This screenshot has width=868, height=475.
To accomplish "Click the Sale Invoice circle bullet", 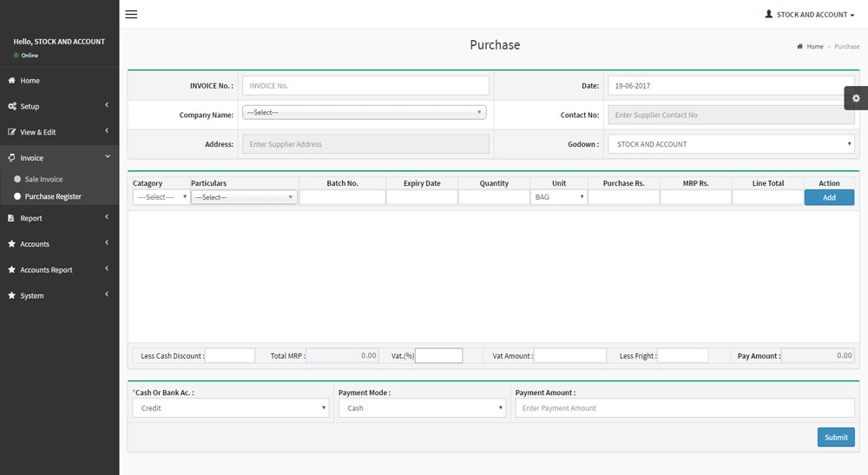I will [17, 179].
